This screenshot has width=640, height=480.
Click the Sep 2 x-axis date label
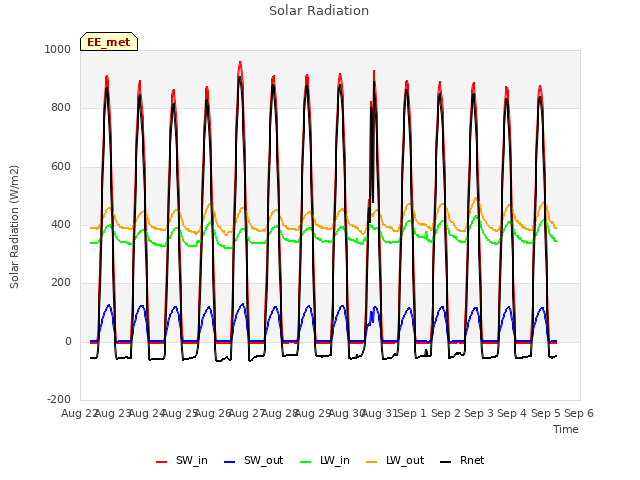coord(446,413)
